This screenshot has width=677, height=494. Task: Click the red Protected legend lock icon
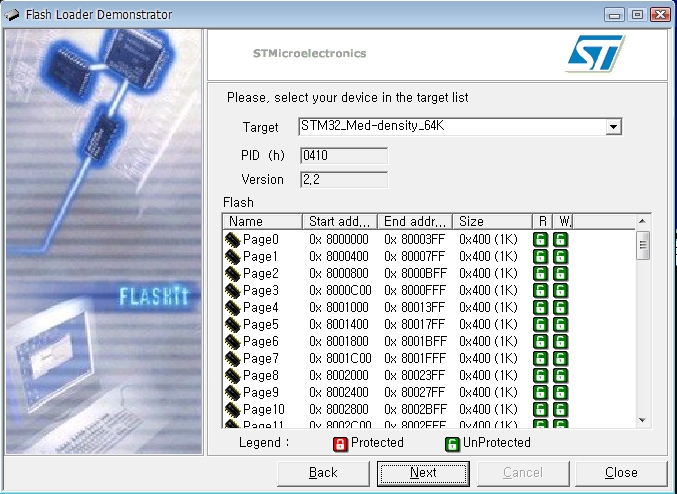[340, 444]
